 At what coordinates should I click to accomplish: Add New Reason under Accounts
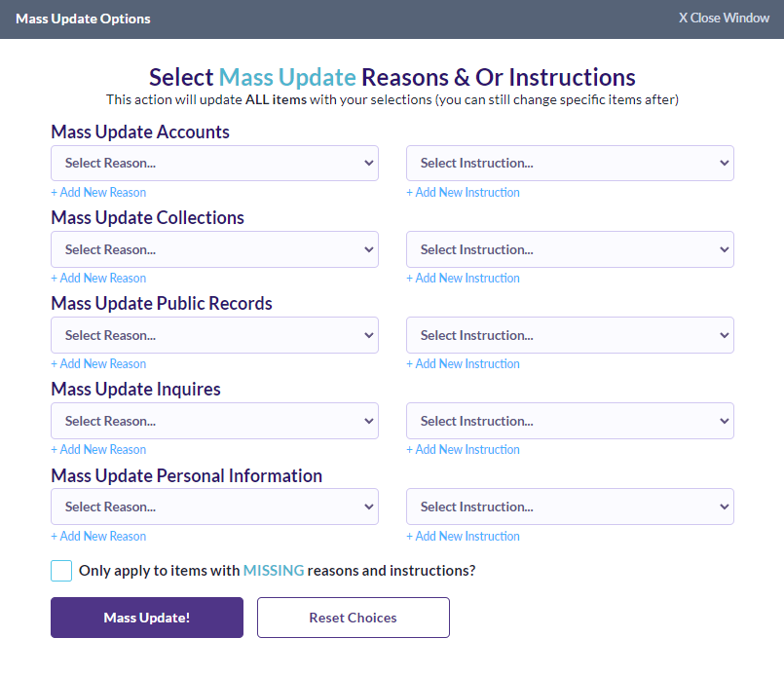tap(98, 193)
